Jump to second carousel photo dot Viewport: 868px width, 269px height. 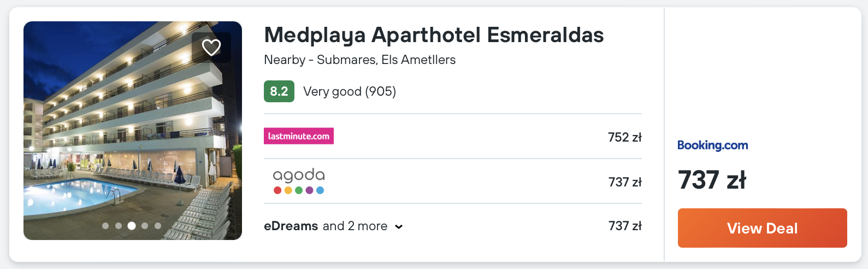pyautogui.click(x=119, y=226)
